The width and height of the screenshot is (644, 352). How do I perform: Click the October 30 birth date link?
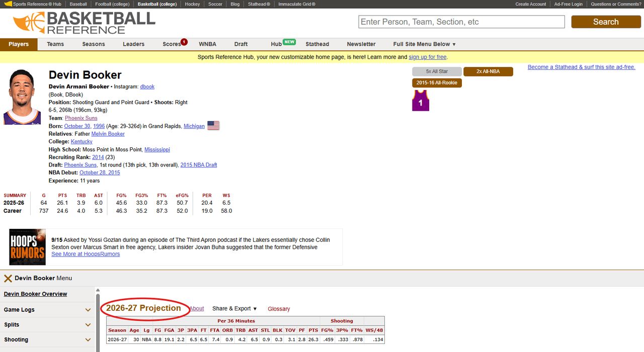[x=77, y=126]
